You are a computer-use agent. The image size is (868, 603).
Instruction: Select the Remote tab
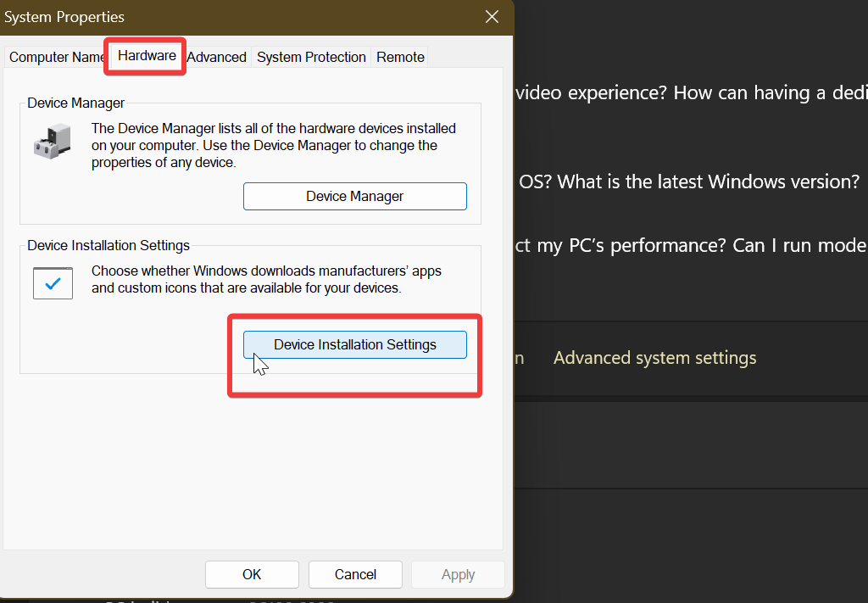[399, 57]
